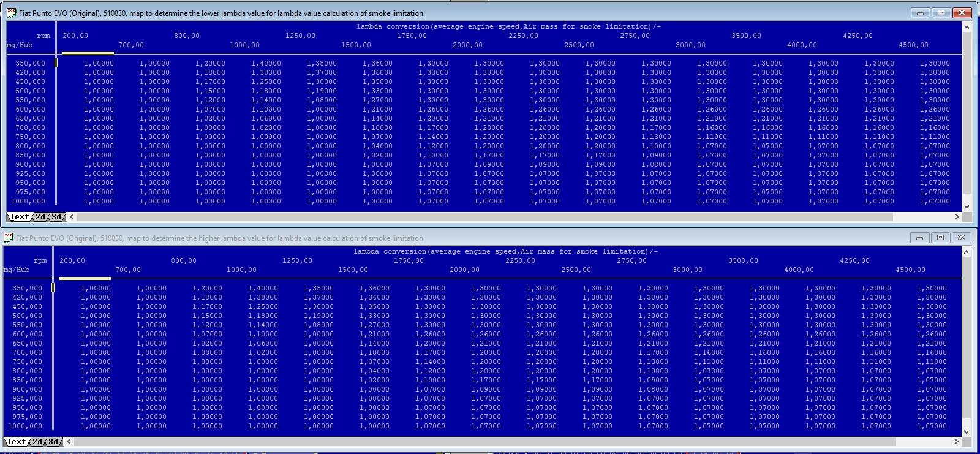This screenshot has width=980, height=454.
Task: Click right scroll arrow in lower lambda window
Action: pos(957,216)
